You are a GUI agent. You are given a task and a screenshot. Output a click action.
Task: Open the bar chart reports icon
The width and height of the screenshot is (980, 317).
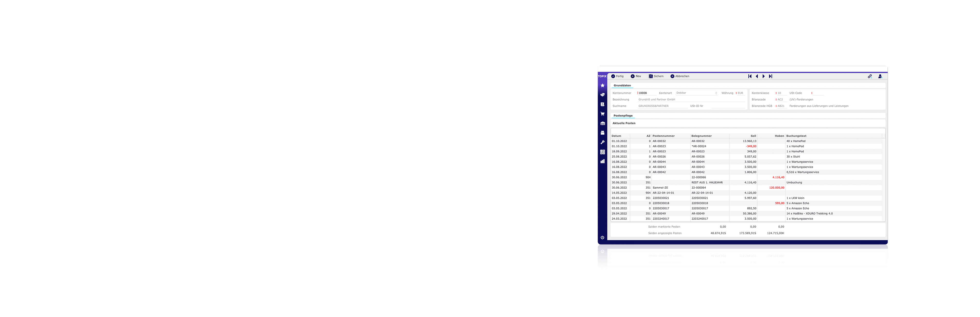pyautogui.click(x=602, y=161)
